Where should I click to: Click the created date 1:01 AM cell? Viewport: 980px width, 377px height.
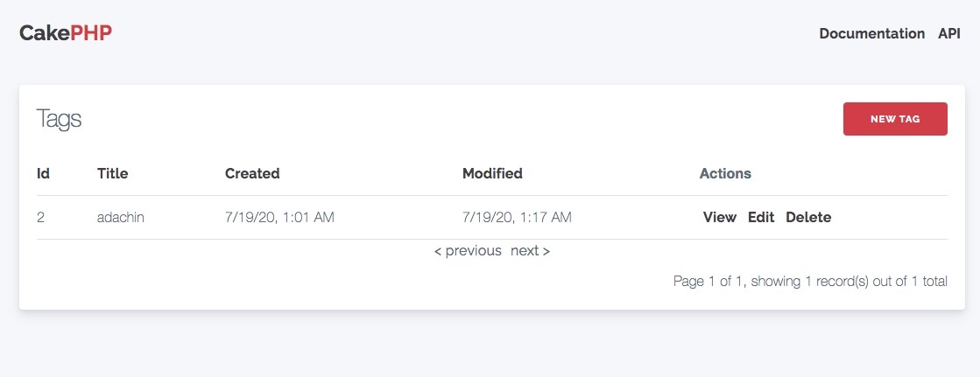tap(279, 217)
